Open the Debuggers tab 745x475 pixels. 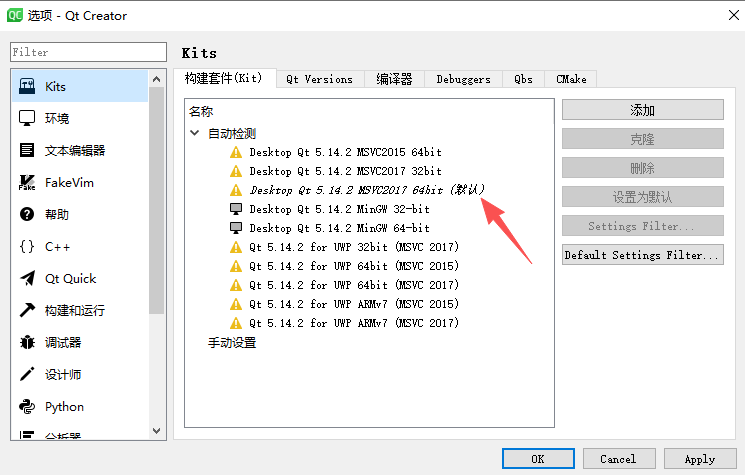point(464,79)
